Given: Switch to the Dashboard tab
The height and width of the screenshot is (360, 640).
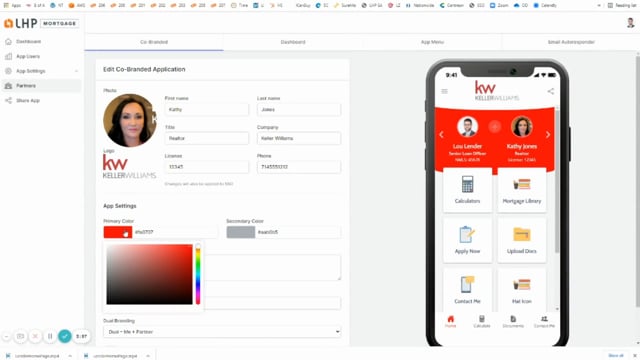Looking at the screenshot, I should click(293, 42).
